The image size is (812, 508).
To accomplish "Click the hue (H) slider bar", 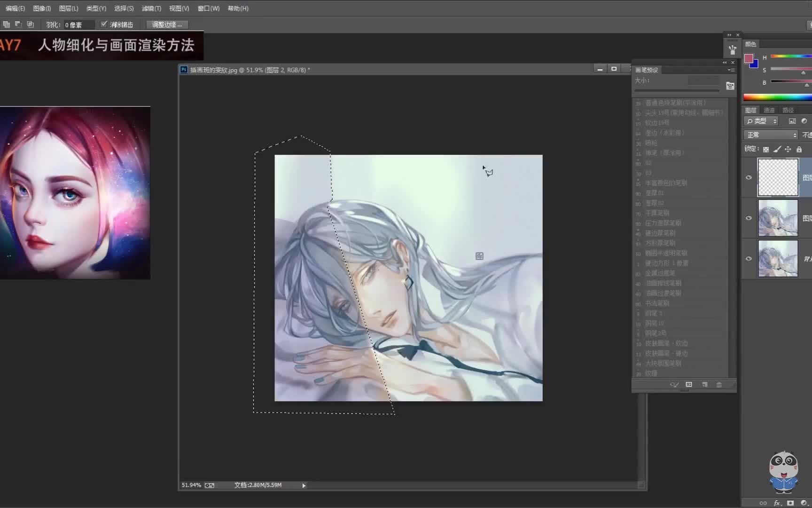I will point(791,56).
